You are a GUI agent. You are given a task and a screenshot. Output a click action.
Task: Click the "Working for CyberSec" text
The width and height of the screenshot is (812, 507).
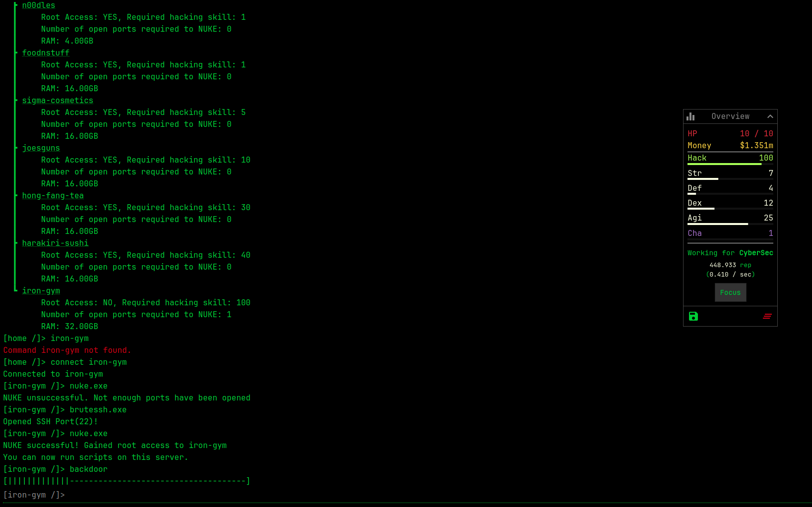[730, 253]
